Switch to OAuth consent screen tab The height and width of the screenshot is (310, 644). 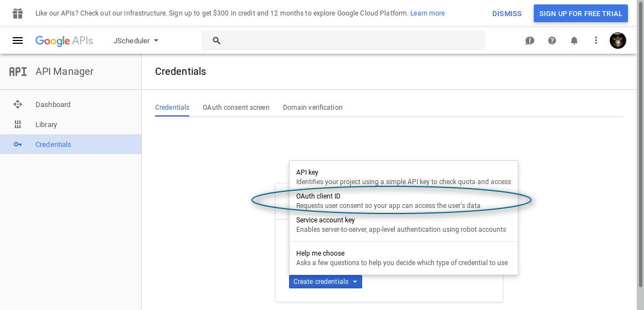point(236,108)
